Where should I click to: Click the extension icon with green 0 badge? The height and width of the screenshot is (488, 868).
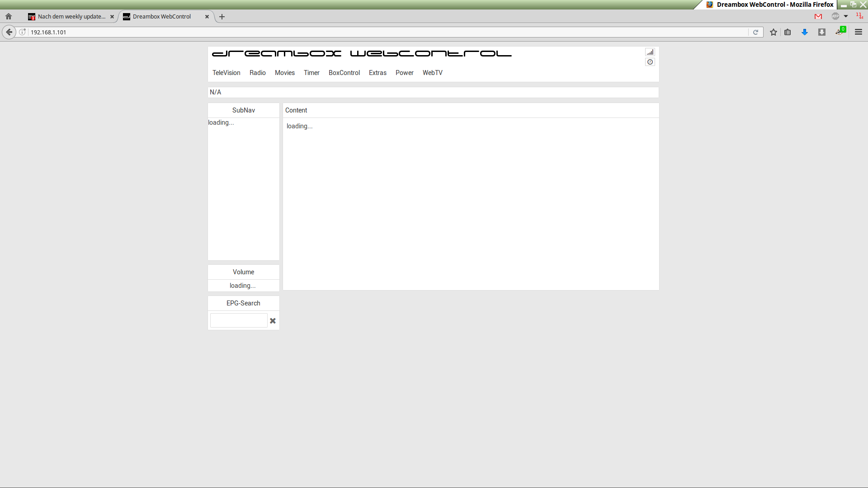click(x=840, y=31)
